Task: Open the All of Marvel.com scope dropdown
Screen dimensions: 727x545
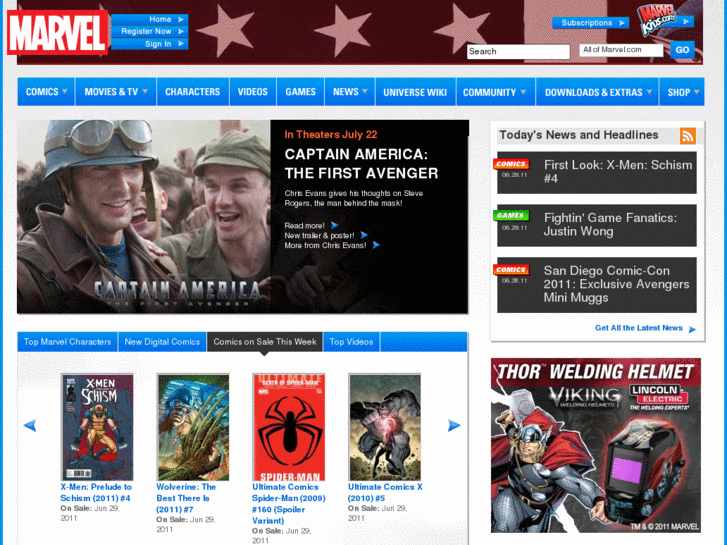Action: click(x=621, y=50)
